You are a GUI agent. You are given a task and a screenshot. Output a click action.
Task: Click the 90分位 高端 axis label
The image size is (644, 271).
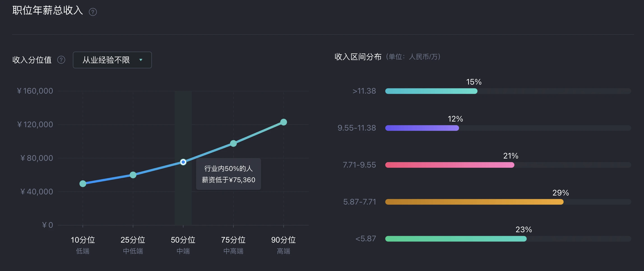click(x=283, y=245)
